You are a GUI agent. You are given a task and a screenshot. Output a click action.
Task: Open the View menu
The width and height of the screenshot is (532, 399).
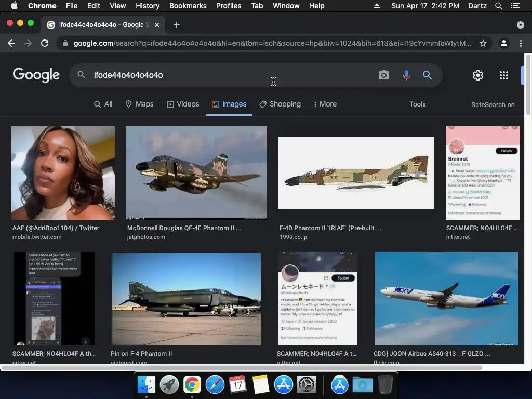pyautogui.click(x=118, y=6)
